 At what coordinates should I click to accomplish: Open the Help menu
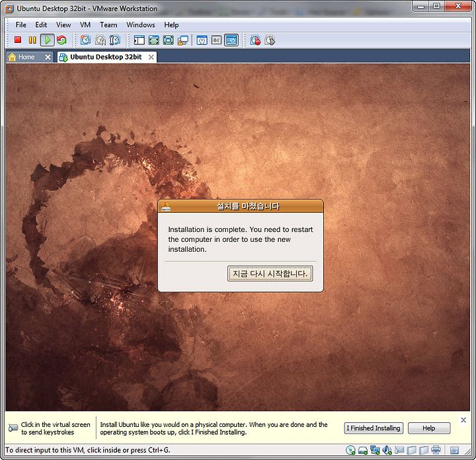171,25
